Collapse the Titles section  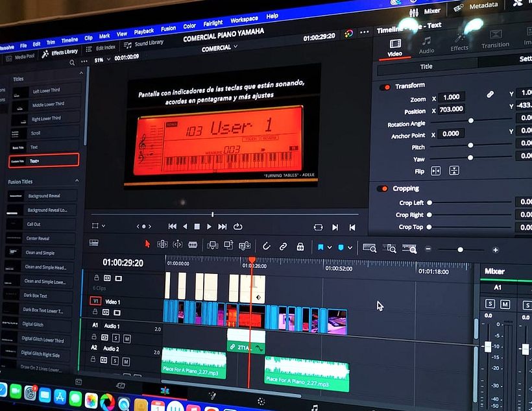click(81, 73)
